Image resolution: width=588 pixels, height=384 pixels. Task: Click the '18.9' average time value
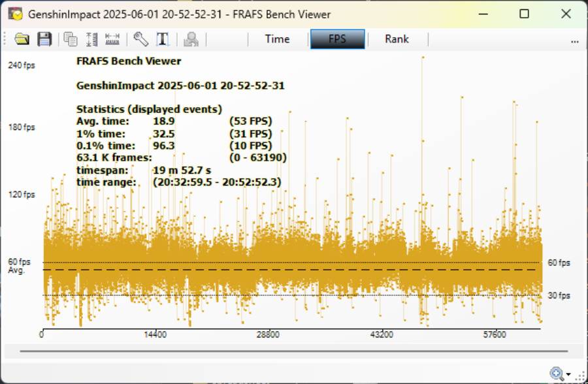pos(164,121)
